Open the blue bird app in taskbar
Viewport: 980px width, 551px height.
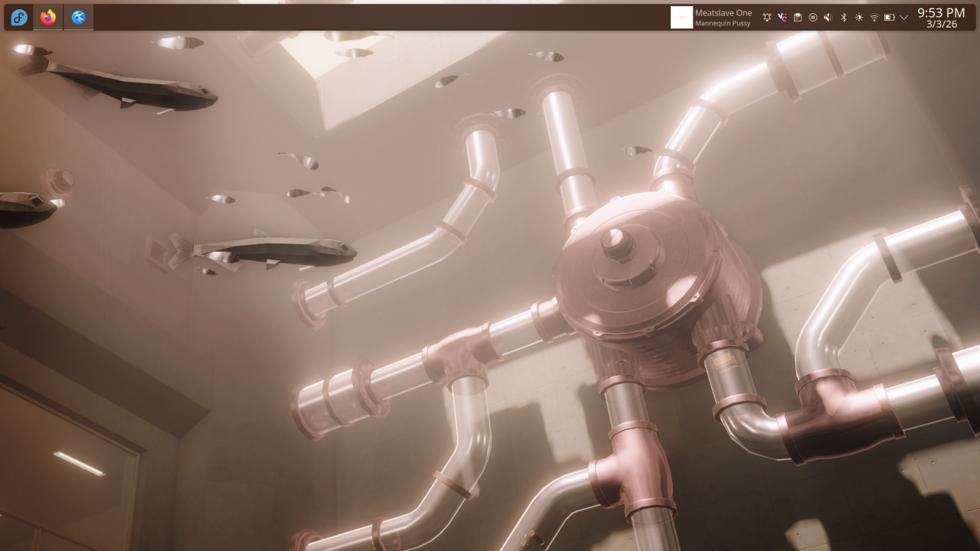(x=78, y=17)
